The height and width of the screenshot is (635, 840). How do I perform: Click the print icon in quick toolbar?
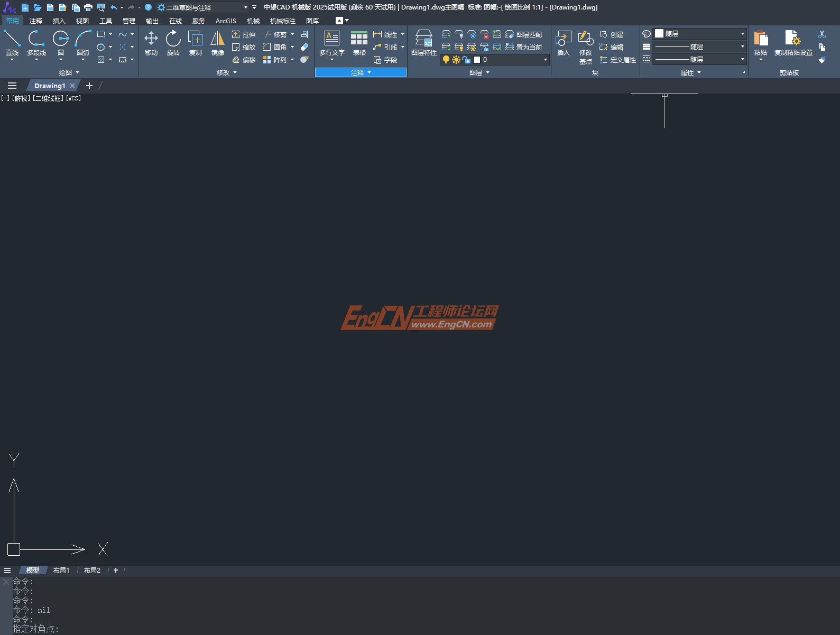(x=88, y=7)
